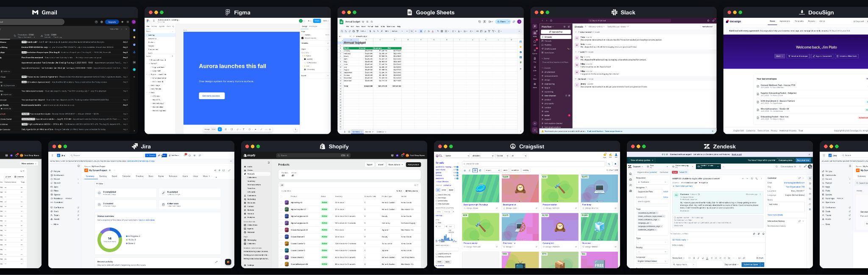Image resolution: width=868 pixels, height=275 pixels.
Task: Open Backlog tab in Jira
Action: pos(103,176)
